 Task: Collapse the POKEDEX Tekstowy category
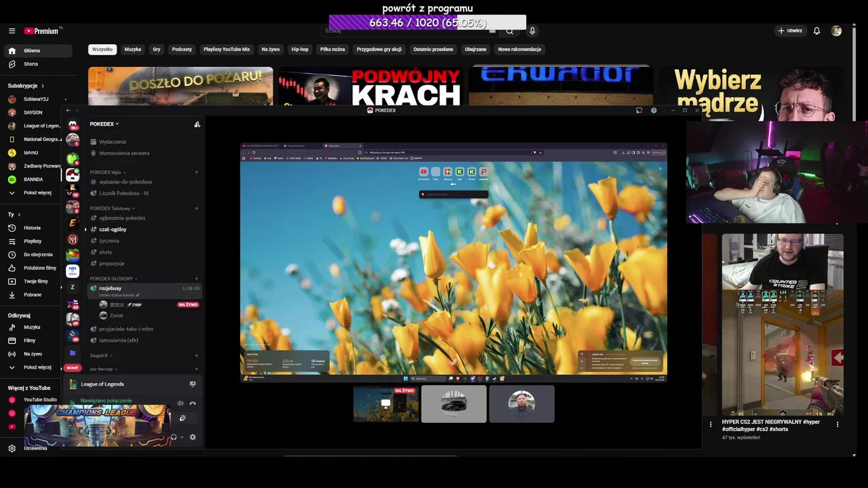coord(112,208)
